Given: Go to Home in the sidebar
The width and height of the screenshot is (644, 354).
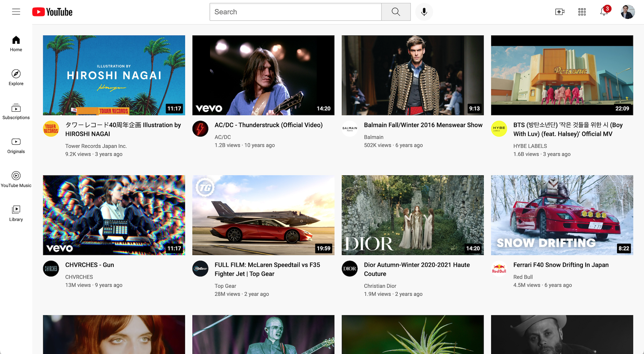Looking at the screenshot, I should tap(16, 44).
